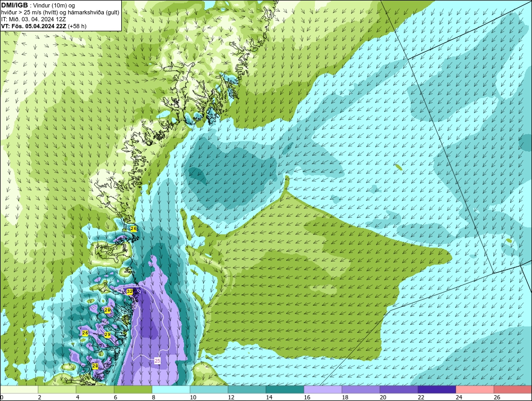This screenshot has width=532, height=401.
Task: Pick the 8–10 m/s light cyan legend swatch
Action: click(171, 389)
